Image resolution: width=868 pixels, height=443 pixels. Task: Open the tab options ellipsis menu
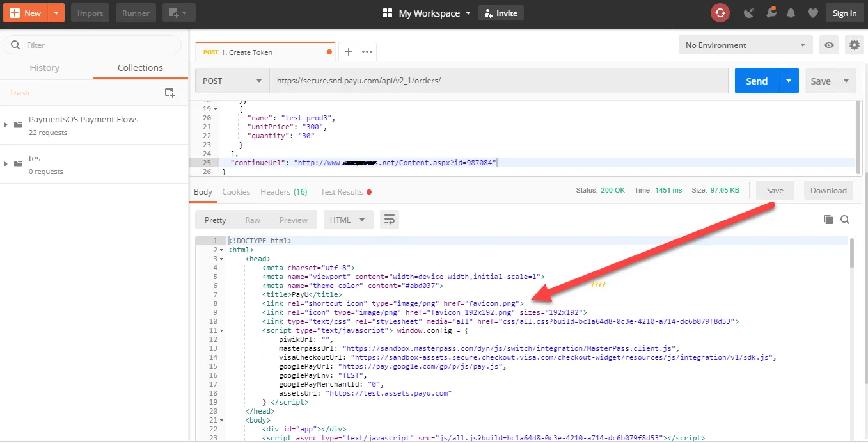(x=367, y=52)
